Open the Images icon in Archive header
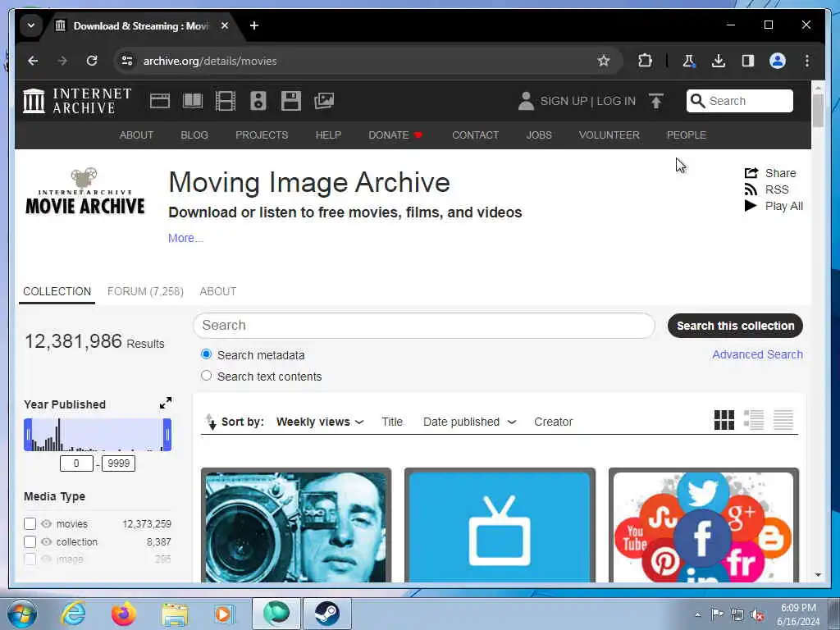 point(323,101)
